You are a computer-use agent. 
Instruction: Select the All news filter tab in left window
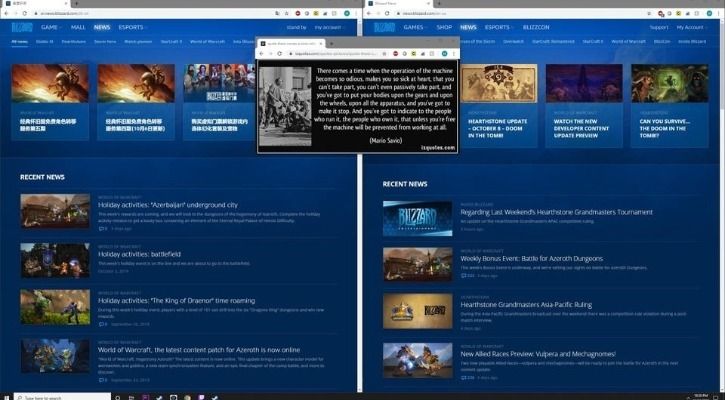(x=19, y=42)
